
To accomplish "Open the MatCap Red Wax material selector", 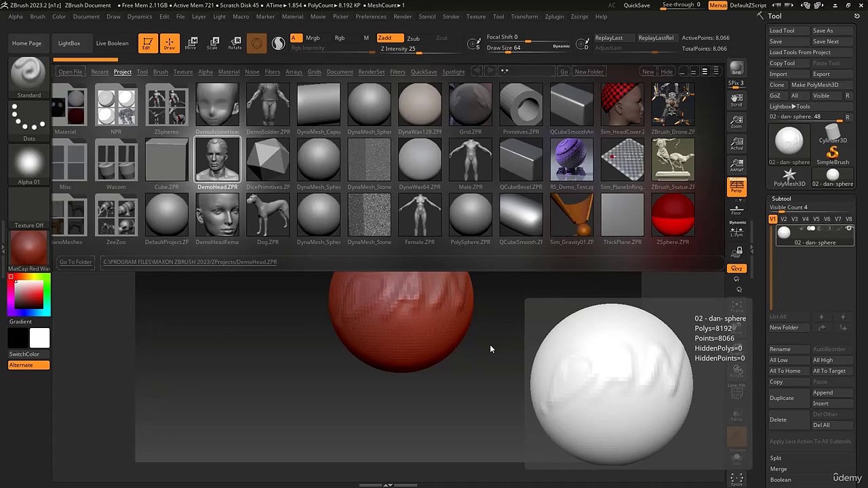I will 28,250.
